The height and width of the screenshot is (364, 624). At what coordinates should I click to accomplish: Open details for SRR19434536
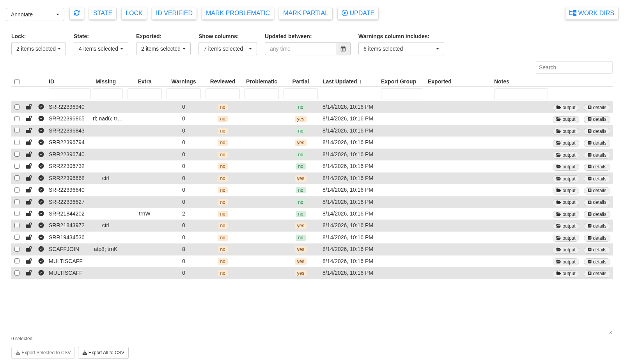[x=597, y=238]
